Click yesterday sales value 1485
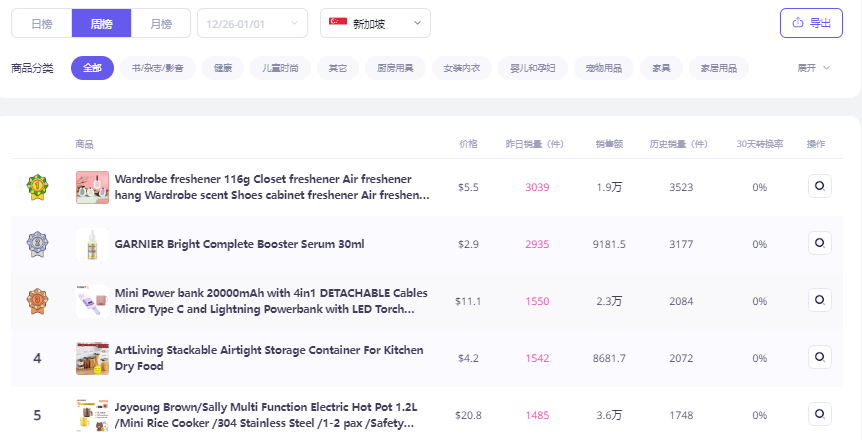 537,415
